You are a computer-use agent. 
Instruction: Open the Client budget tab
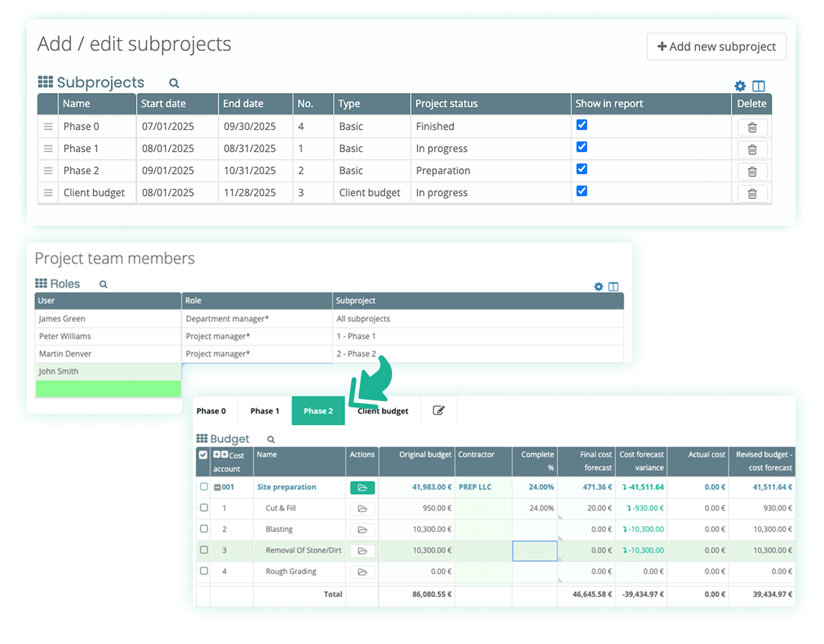pyautogui.click(x=383, y=411)
